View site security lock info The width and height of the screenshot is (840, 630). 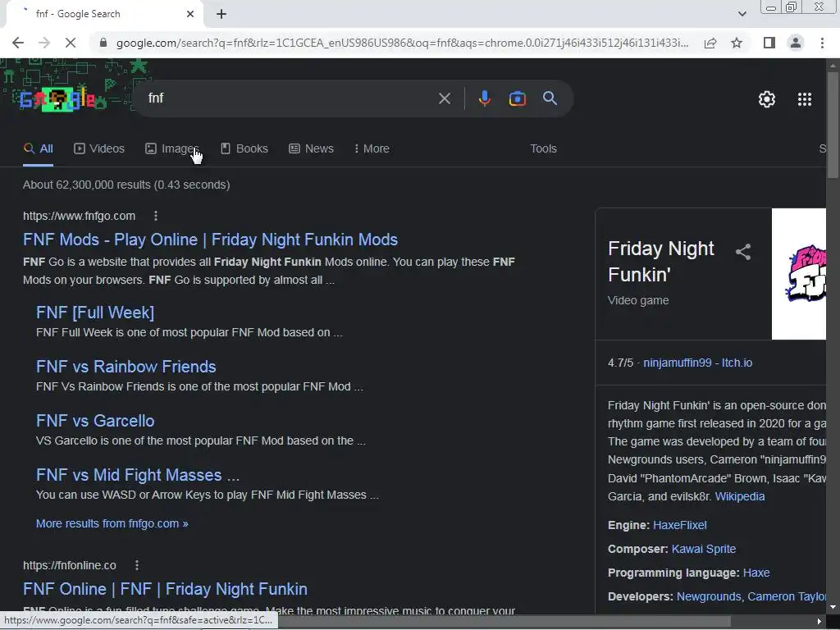(103, 43)
